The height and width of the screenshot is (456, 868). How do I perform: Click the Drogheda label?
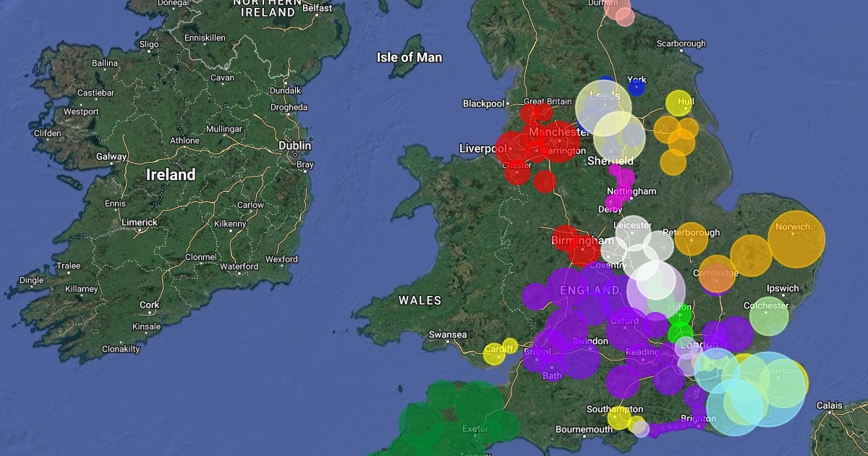pyautogui.click(x=288, y=107)
